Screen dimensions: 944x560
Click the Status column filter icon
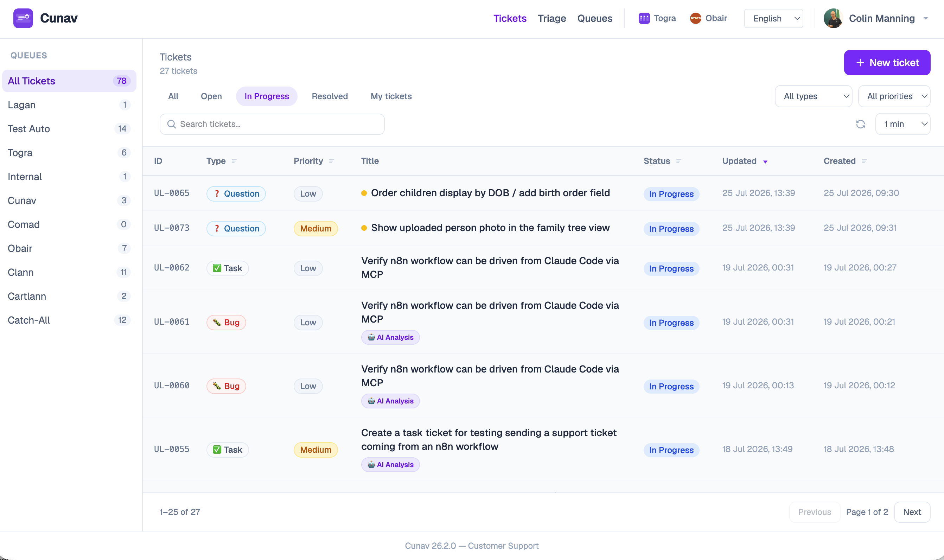(x=678, y=161)
